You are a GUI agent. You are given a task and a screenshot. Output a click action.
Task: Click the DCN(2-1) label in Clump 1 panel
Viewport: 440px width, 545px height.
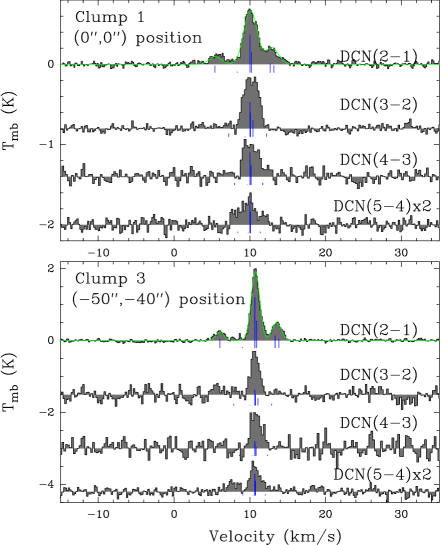pos(379,56)
